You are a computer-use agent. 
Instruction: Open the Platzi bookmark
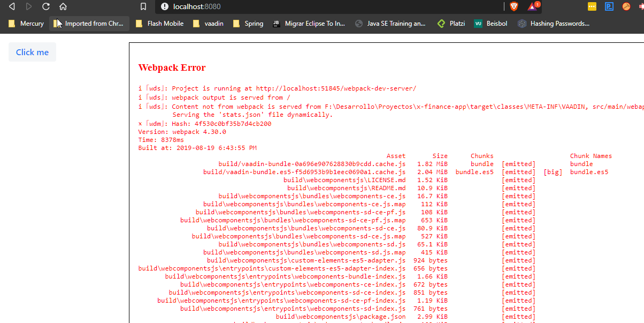(451, 24)
